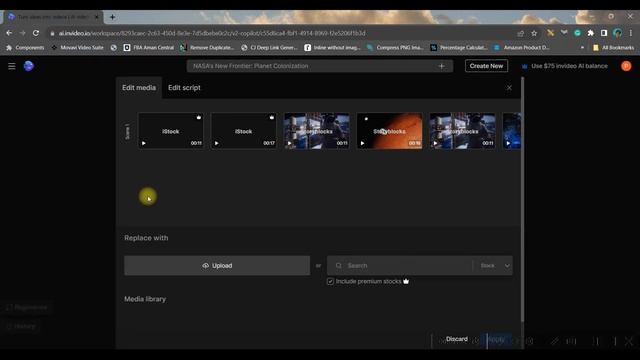Click the plus icon in the title bar

coord(441,66)
